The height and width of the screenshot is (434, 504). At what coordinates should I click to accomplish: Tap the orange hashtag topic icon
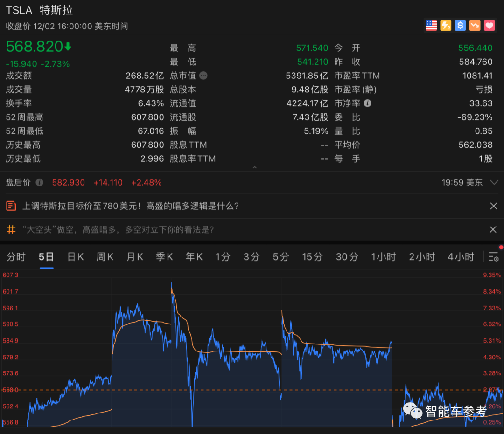pyautogui.click(x=11, y=229)
